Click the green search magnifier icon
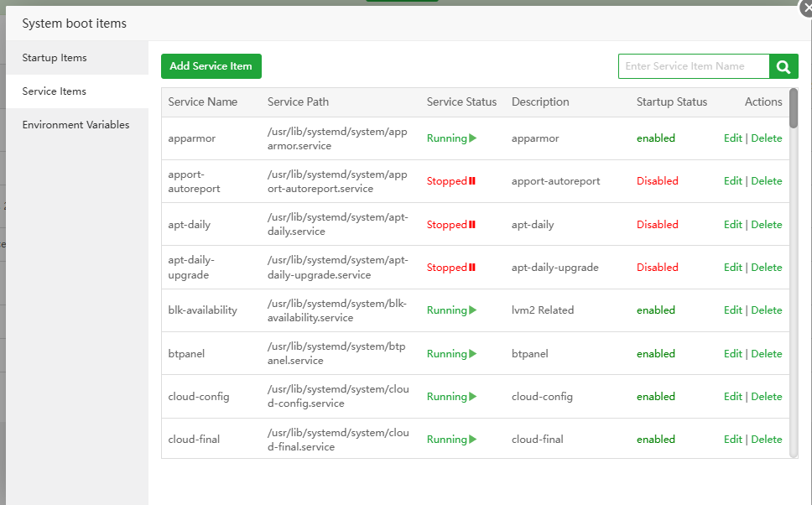The image size is (812, 505). pos(783,66)
